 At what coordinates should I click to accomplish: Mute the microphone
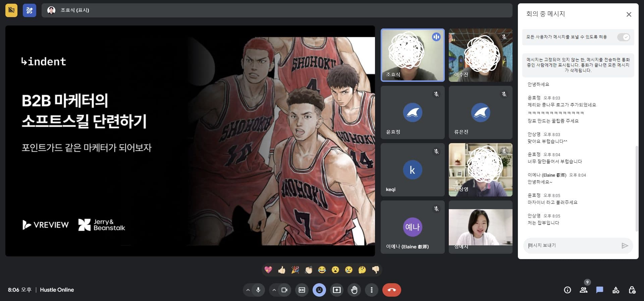click(258, 290)
